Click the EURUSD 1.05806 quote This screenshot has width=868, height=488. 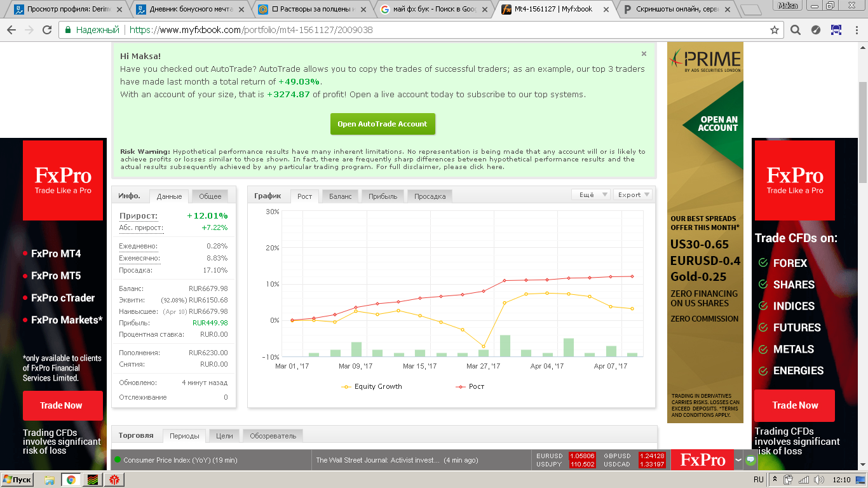pyautogui.click(x=566, y=456)
